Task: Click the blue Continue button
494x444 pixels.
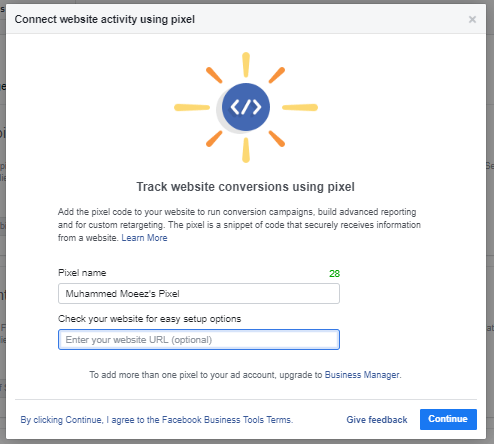Action: click(448, 419)
